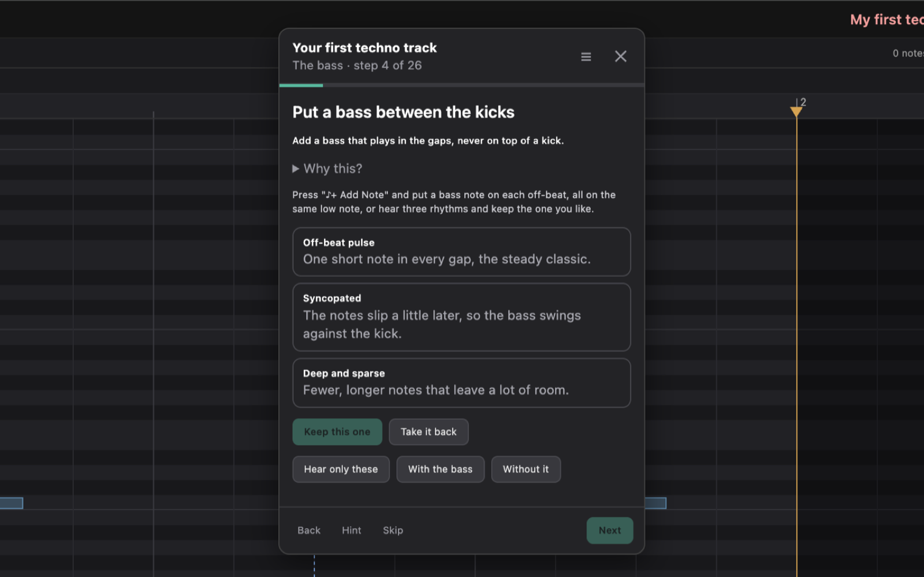924x577 pixels.
Task: Click the tutorial progress bar
Action: click(x=461, y=85)
